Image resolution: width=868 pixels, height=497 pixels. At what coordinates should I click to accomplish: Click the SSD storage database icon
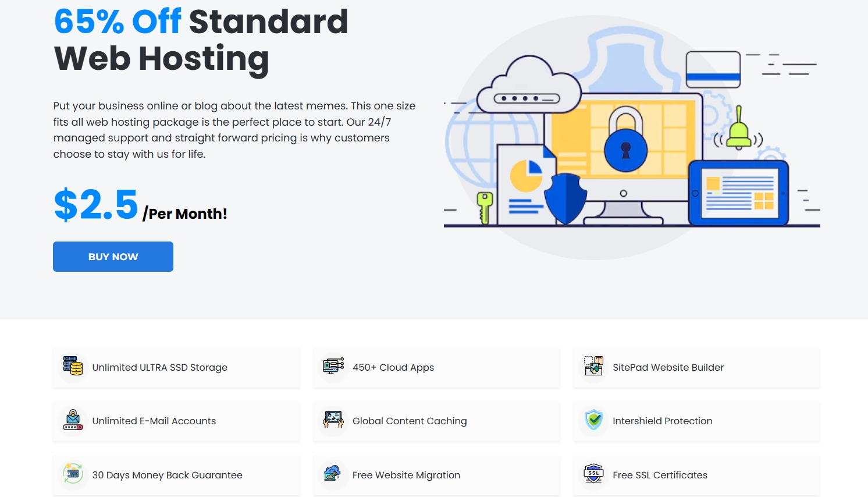point(73,366)
